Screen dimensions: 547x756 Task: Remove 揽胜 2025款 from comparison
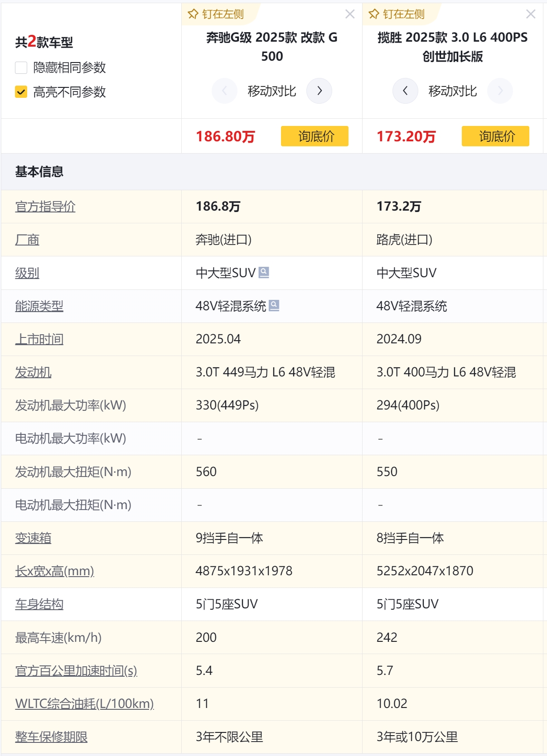coord(531,14)
